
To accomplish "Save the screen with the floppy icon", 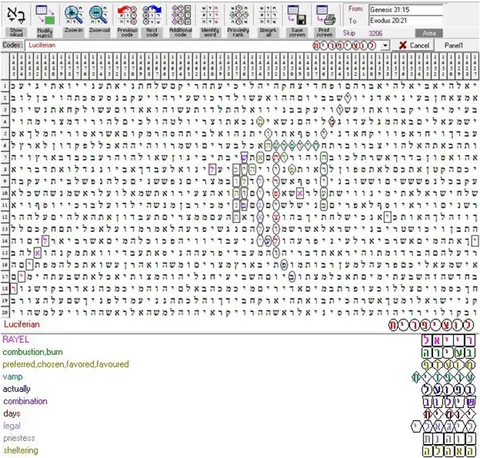I will [297, 15].
